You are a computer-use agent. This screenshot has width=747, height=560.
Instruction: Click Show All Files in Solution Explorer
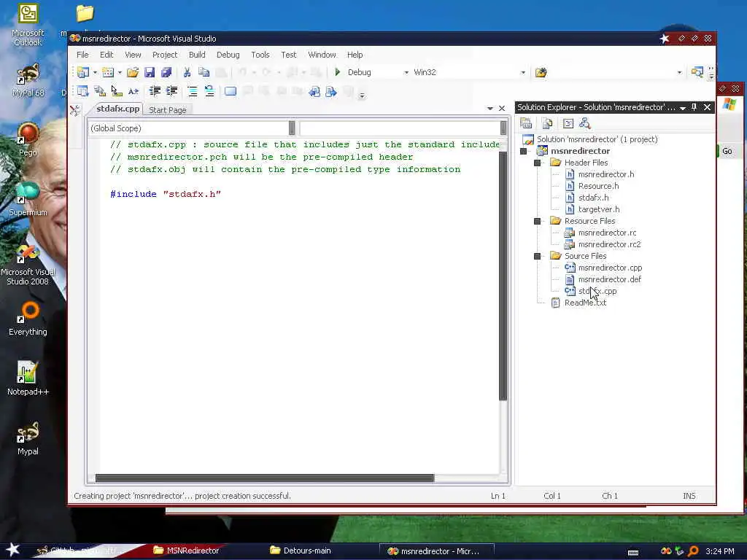coord(547,124)
